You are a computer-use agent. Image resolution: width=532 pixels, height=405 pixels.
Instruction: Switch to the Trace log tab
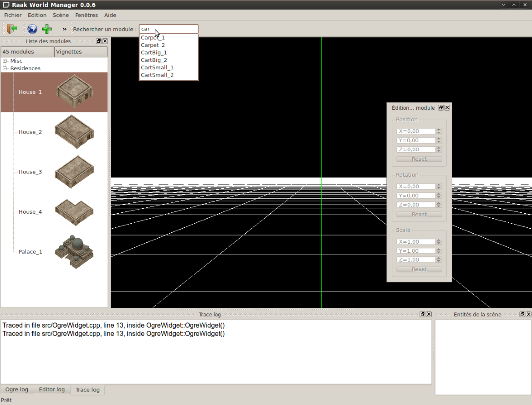[x=87, y=390]
